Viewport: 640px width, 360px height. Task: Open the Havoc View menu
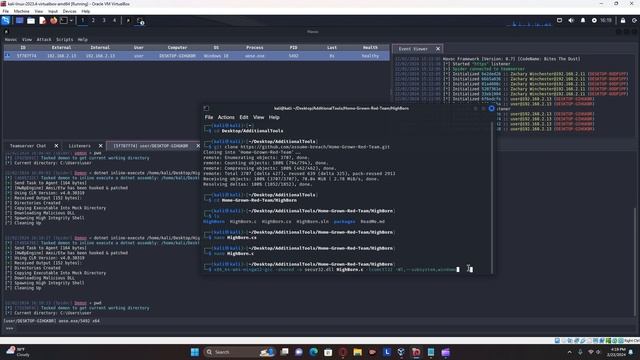(x=27, y=40)
